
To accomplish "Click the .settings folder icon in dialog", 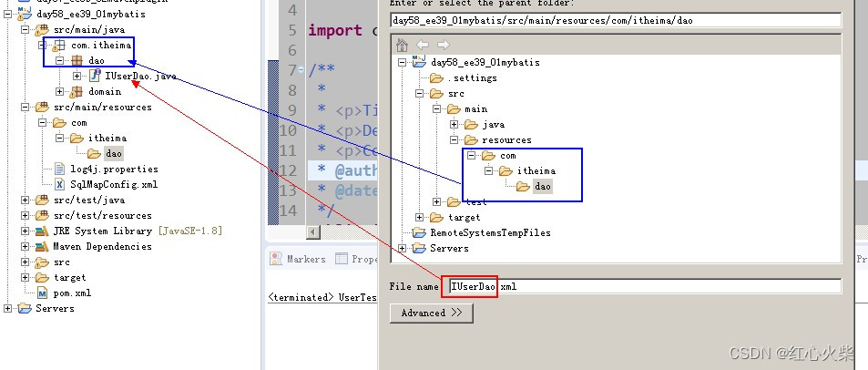I will (x=437, y=78).
